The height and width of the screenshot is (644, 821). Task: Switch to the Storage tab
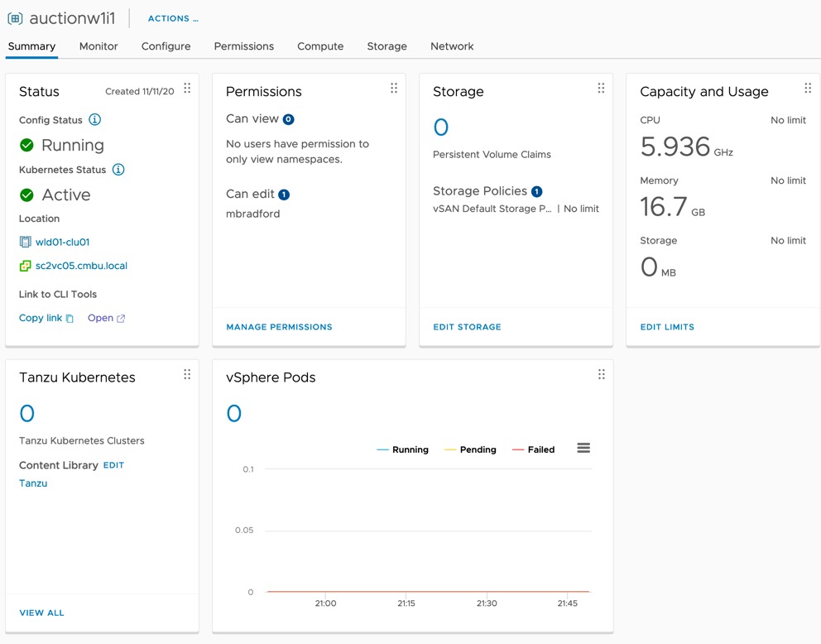[x=387, y=46]
